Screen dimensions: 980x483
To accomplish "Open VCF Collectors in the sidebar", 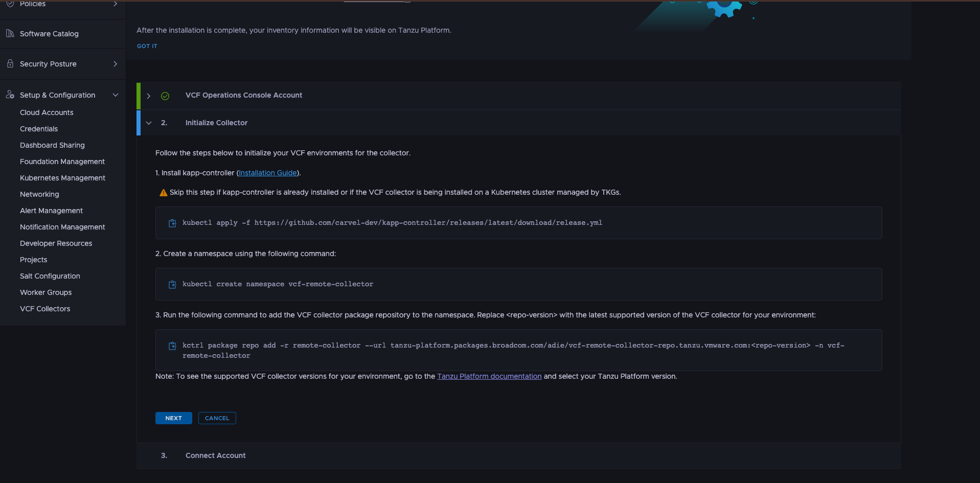I will (x=45, y=309).
